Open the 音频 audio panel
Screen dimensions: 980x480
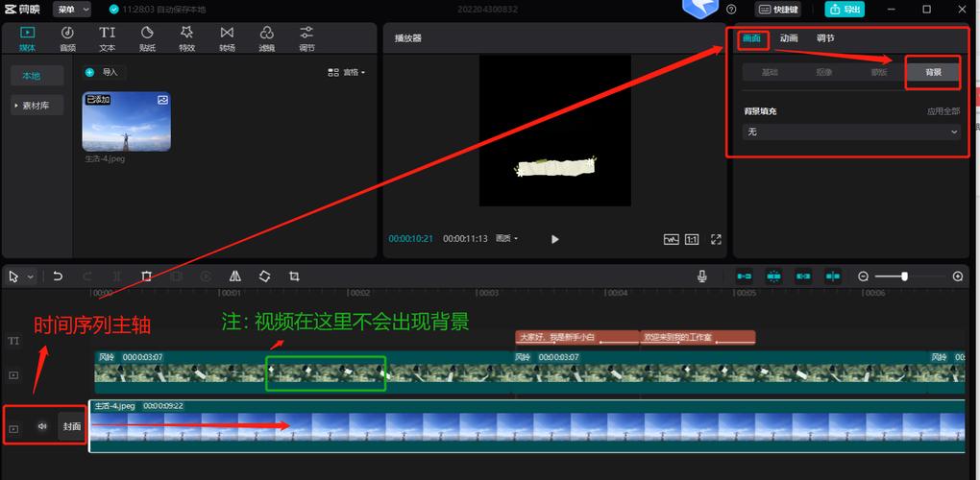pyautogui.click(x=67, y=38)
